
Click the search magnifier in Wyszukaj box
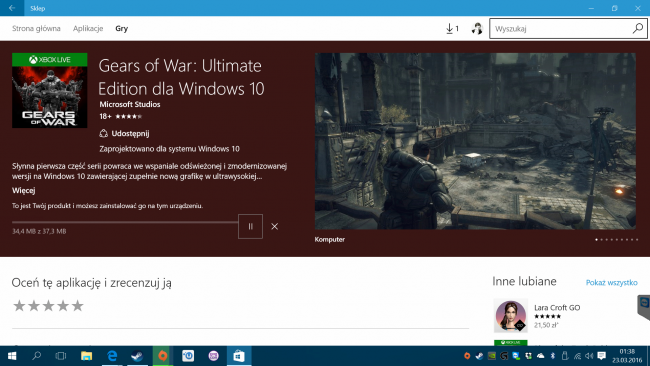[x=638, y=29]
